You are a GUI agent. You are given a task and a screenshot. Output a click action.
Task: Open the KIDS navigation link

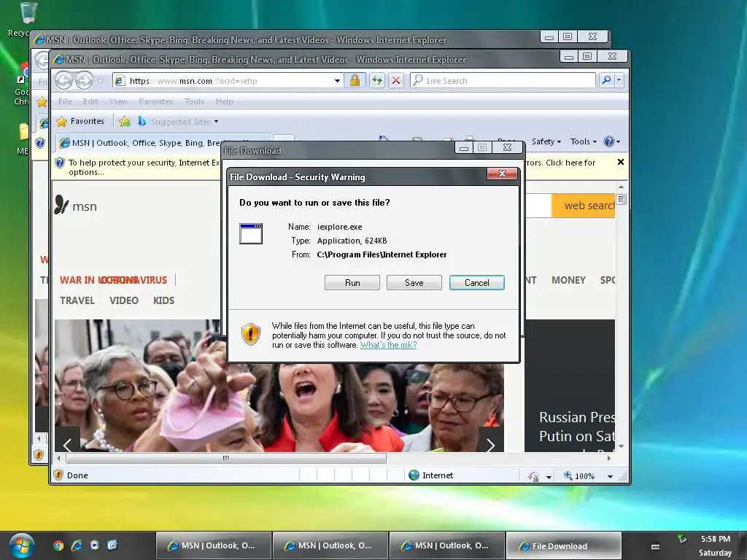[163, 300]
